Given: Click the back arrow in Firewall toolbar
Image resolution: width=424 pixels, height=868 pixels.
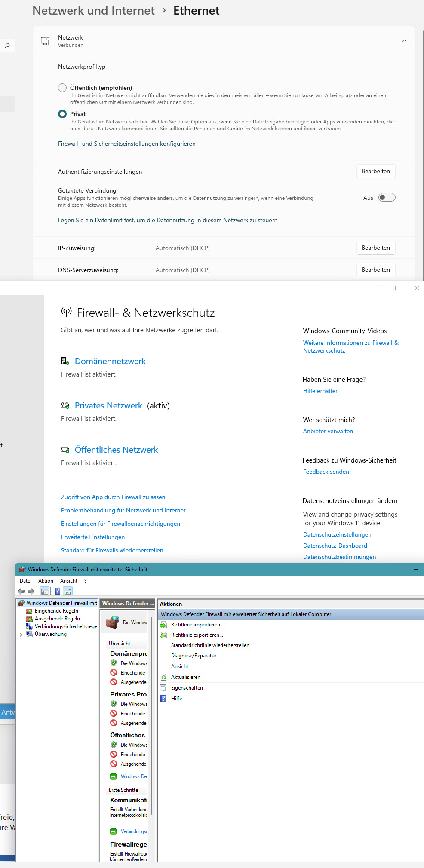Looking at the screenshot, I should [21, 591].
